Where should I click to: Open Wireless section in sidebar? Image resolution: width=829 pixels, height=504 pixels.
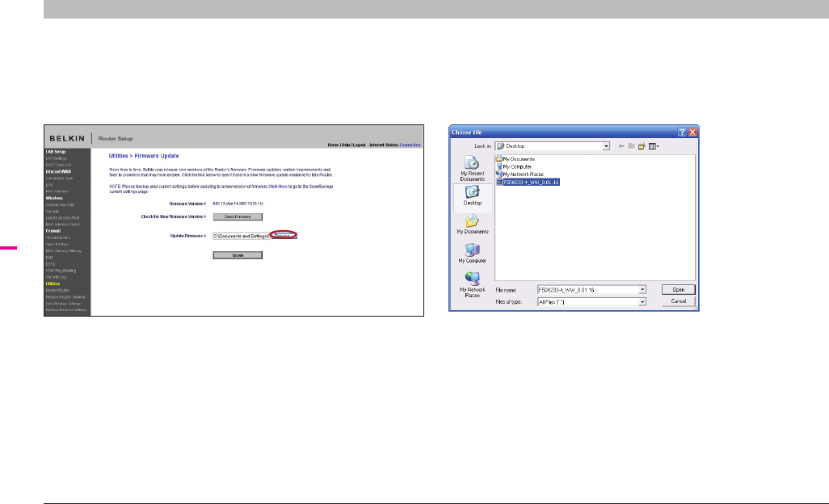(54, 198)
